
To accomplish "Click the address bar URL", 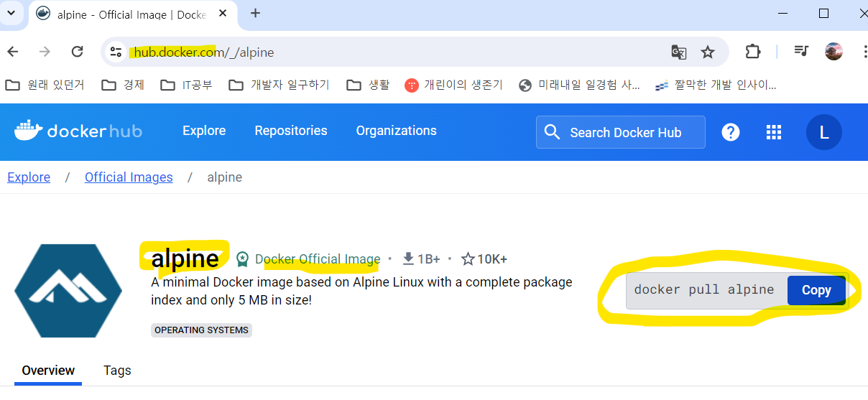I will [x=204, y=52].
